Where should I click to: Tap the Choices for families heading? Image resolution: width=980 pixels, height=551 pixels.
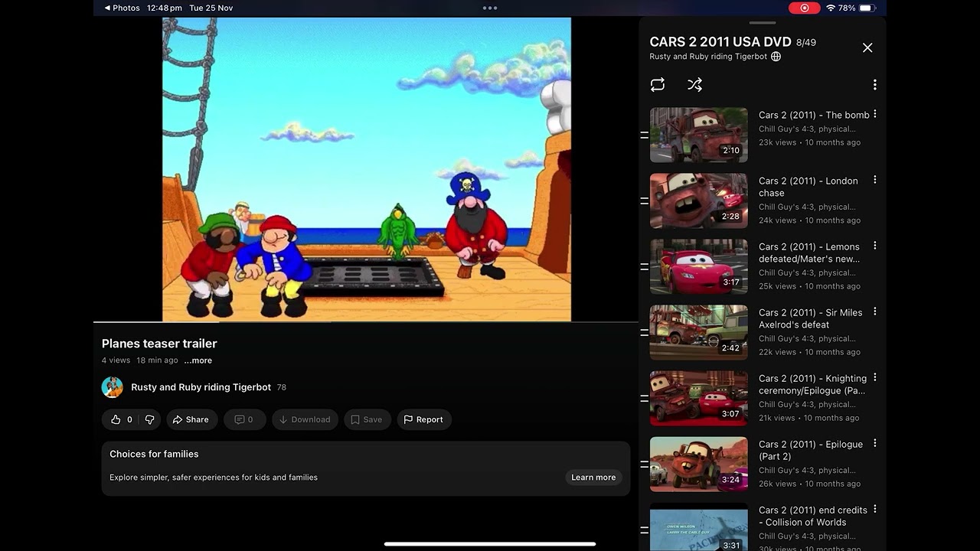(x=154, y=454)
